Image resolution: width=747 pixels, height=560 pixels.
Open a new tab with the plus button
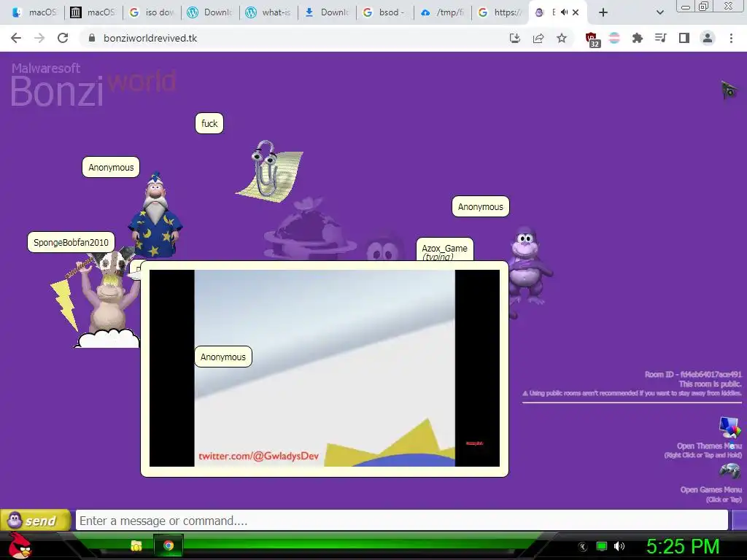tap(603, 12)
